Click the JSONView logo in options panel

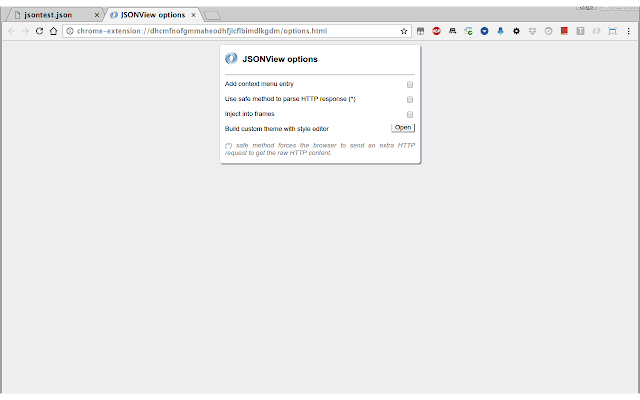(231, 58)
